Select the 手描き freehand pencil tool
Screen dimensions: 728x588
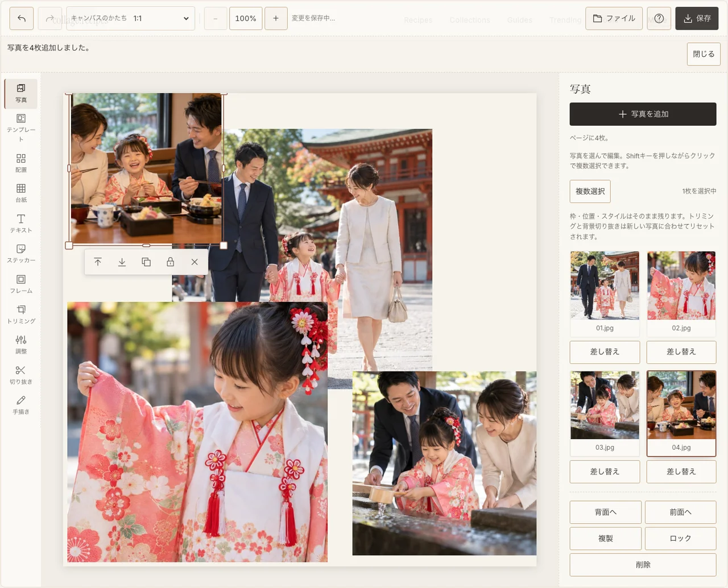pyautogui.click(x=21, y=404)
